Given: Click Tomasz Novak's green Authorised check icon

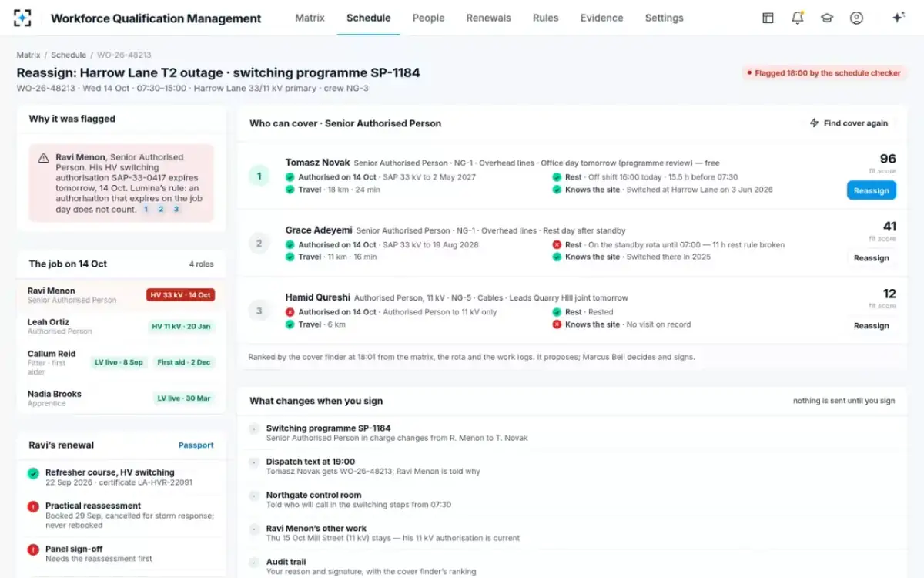Looking at the screenshot, I should tap(290, 177).
